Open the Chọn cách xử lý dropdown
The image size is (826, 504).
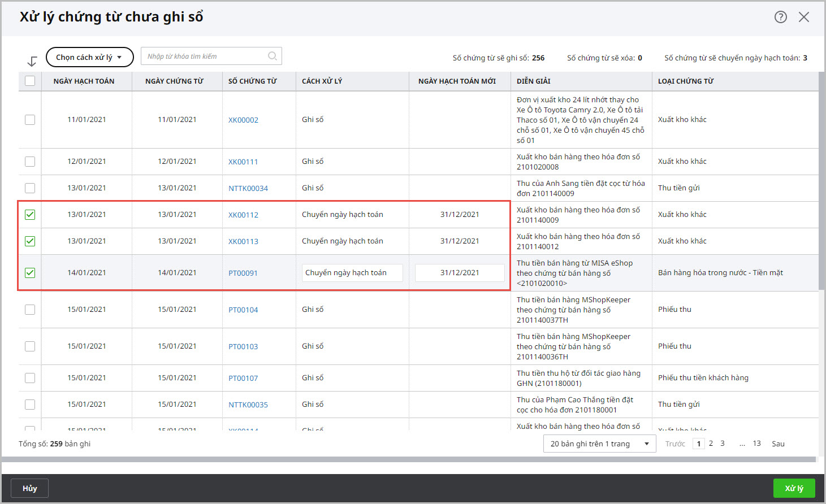[89, 57]
